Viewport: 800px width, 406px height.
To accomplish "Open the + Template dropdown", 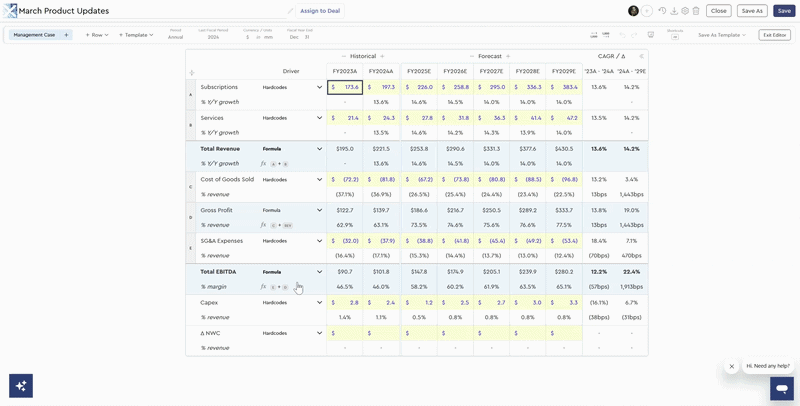I will point(136,35).
